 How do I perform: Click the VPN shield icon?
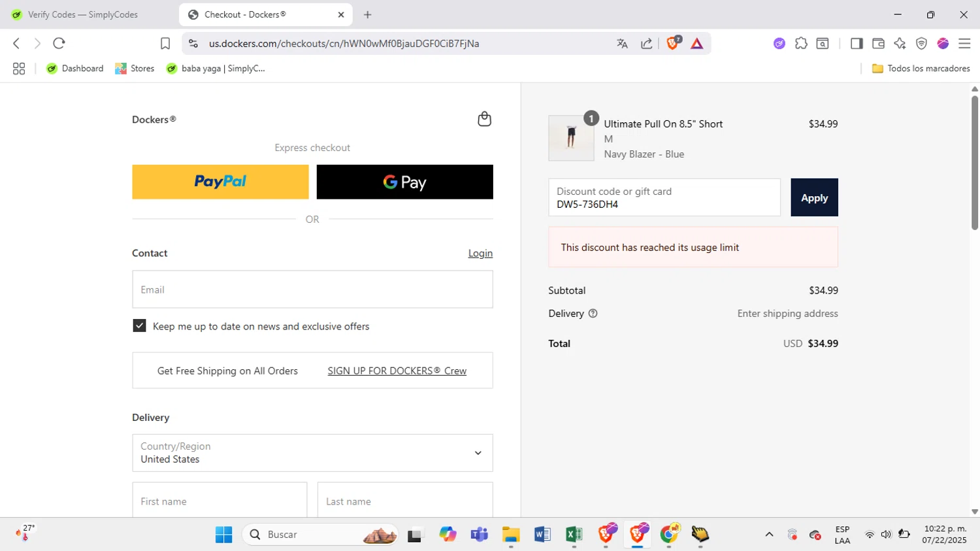(921, 43)
